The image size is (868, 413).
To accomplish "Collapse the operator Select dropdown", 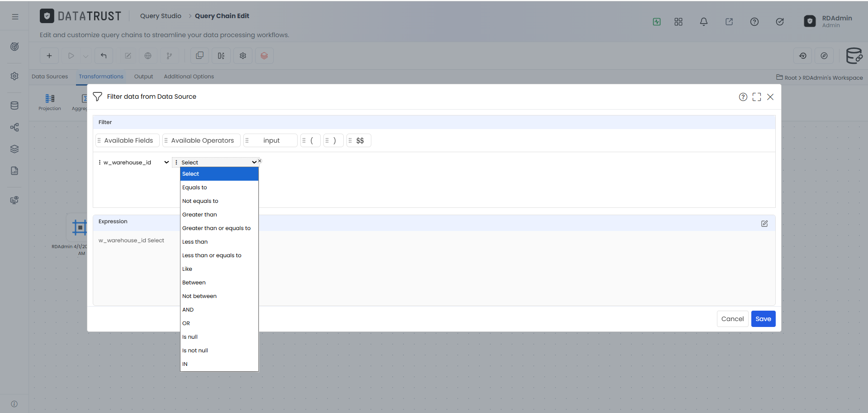I will click(219, 163).
